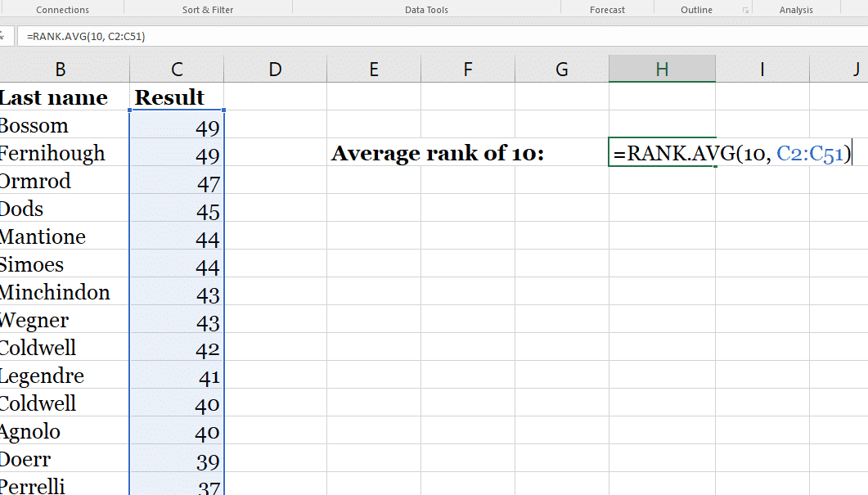Viewport: 868px width, 495px height.
Task: Open the Outline dialog box launcher
Action: [745, 9]
